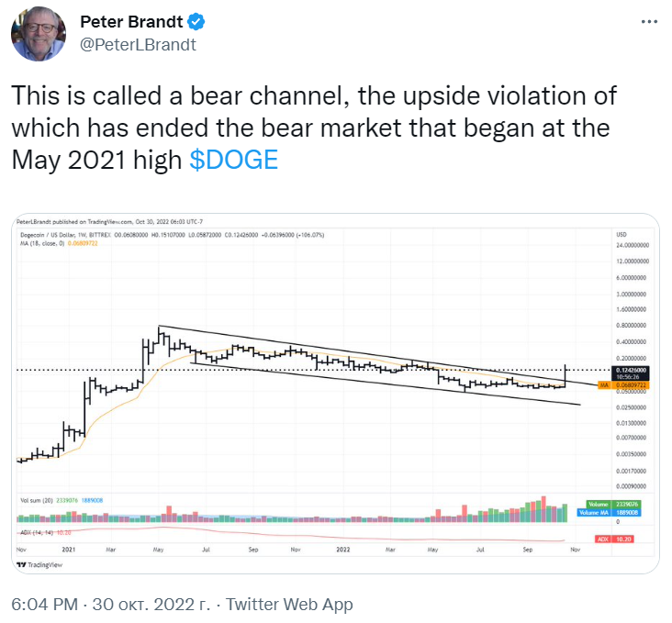
Task: Click Peter Brandt's profile avatar
Action: click(x=39, y=33)
